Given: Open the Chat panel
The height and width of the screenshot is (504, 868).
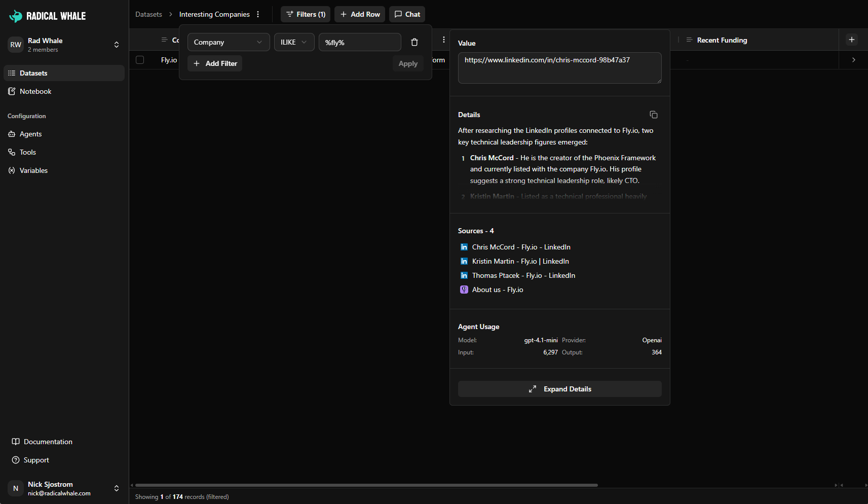Looking at the screenshot, I should [407, 14].
